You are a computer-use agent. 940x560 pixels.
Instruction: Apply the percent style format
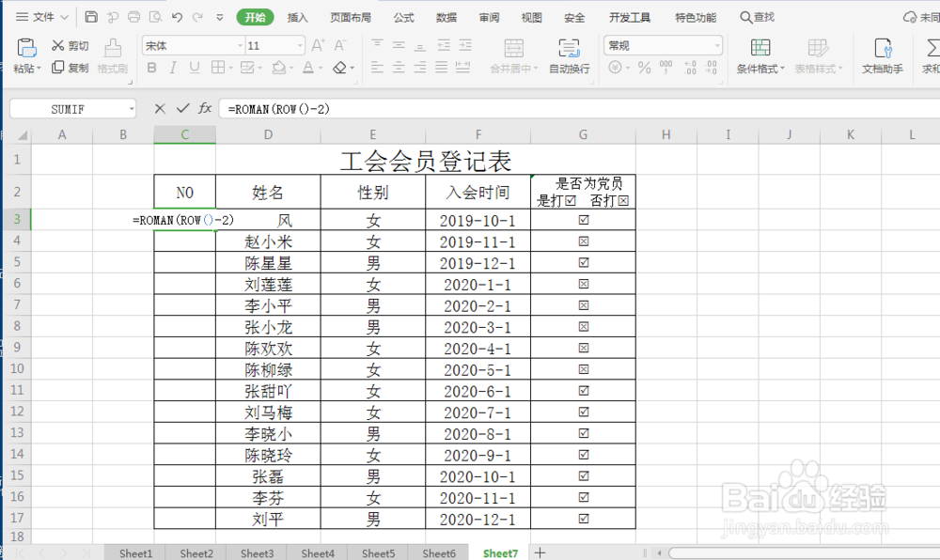point(645,67)
